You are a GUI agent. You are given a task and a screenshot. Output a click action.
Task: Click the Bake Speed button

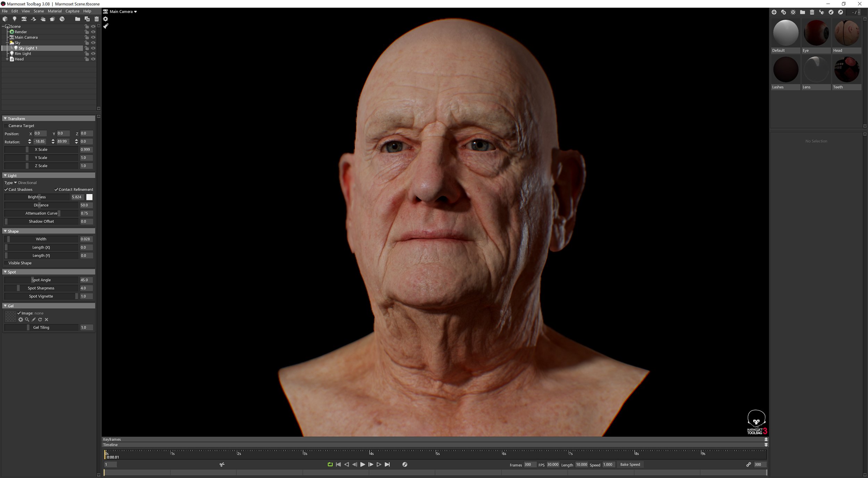click(630, 464)
